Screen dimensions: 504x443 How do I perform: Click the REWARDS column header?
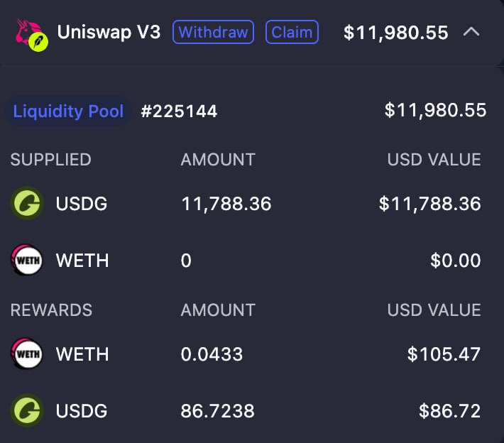point(51,310)
